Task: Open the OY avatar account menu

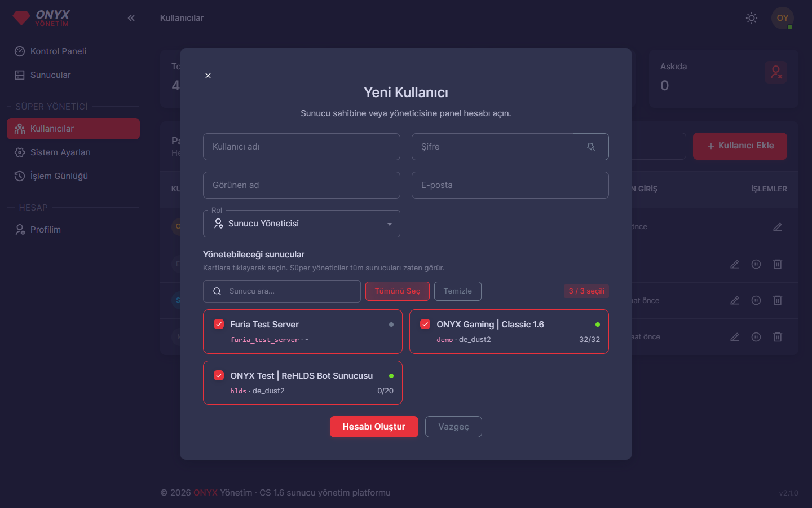Action: (783, 18)
